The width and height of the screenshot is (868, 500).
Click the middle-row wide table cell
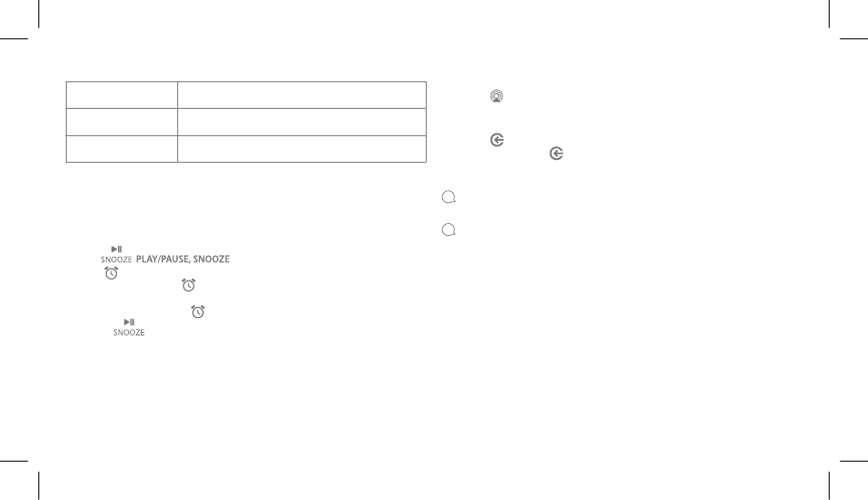[302, 122]
